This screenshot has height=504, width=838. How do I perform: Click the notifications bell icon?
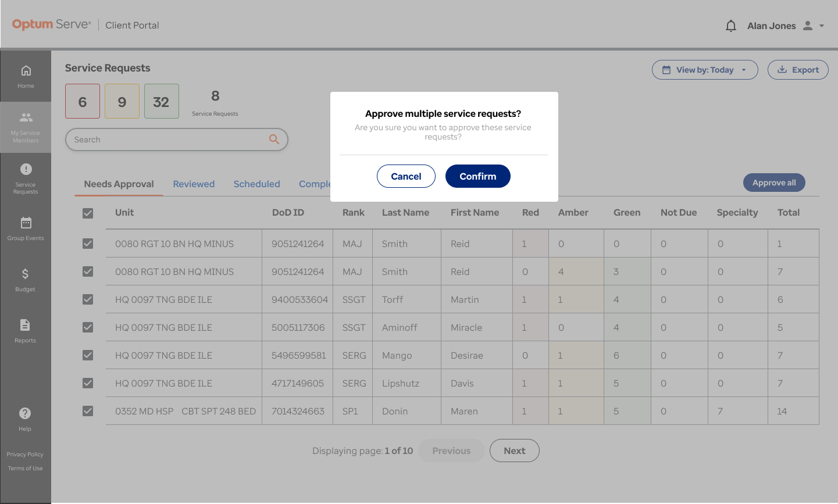[x=731, y=26]
